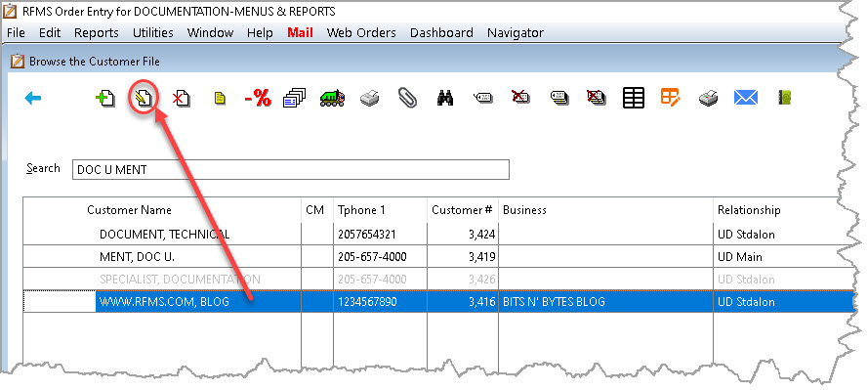Click phone number 1234567890
Image resolution: width=868 pixels, height=390 pixels.
[x=367, y=302]
